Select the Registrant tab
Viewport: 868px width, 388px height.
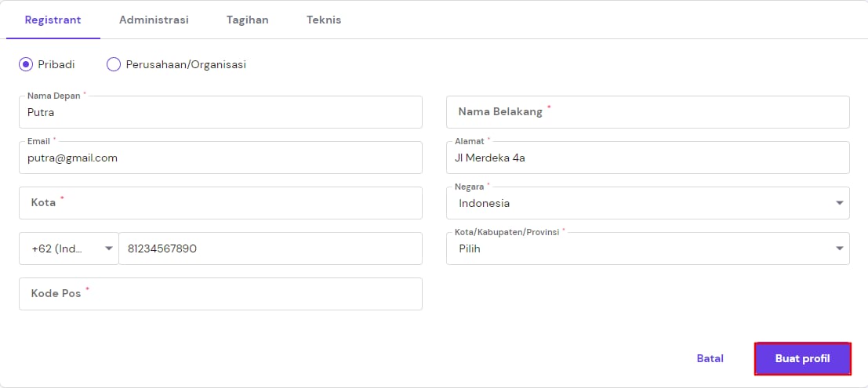click(x=53, y=20)
